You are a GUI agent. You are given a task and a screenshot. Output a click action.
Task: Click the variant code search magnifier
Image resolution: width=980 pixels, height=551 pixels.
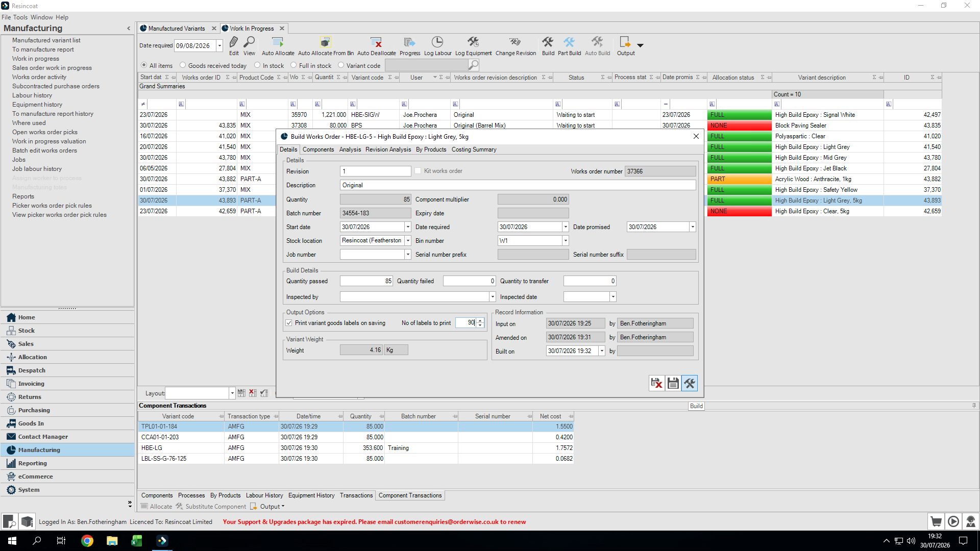[474, 65]
